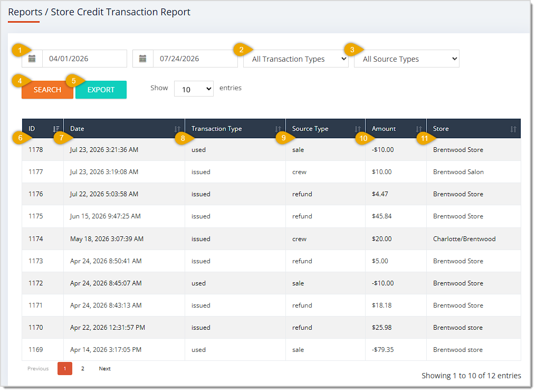Viewport: 536px width, 392px height.
Task: Go to page 2 of results
Action: point(83,369)
